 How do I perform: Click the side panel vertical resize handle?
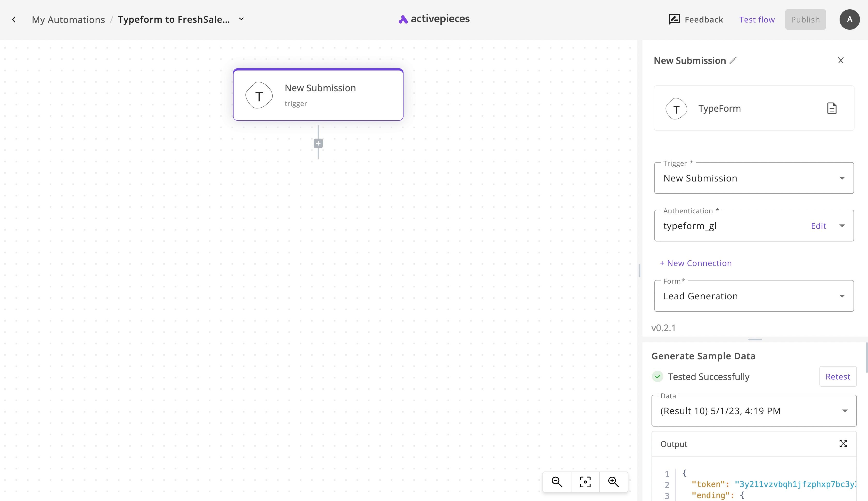click(x=639, y=270)
